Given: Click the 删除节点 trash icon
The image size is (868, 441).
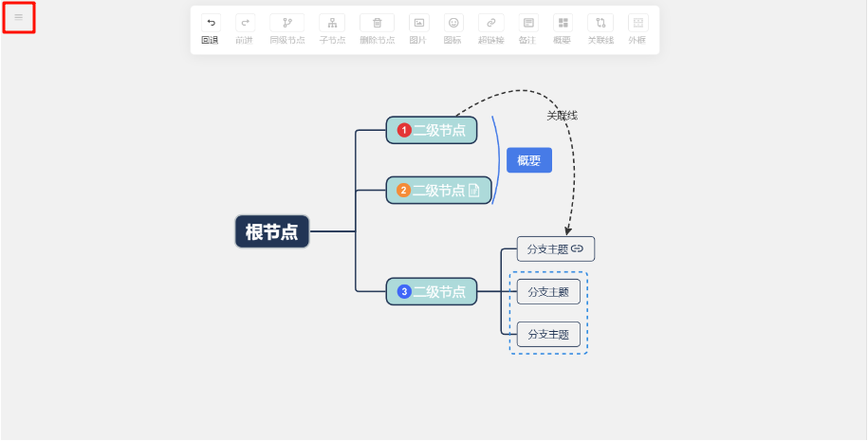Looking at the screenshot, I should point(377,24).
